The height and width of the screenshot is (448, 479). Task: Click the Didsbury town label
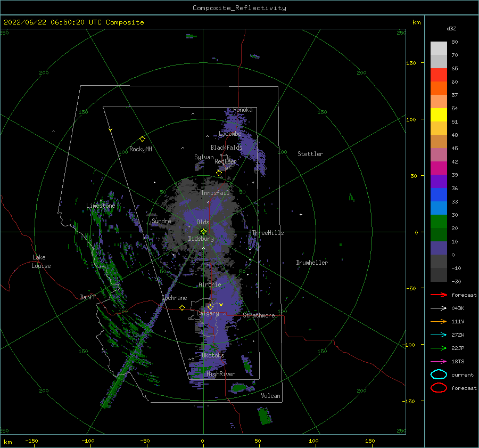pos(201,239)
